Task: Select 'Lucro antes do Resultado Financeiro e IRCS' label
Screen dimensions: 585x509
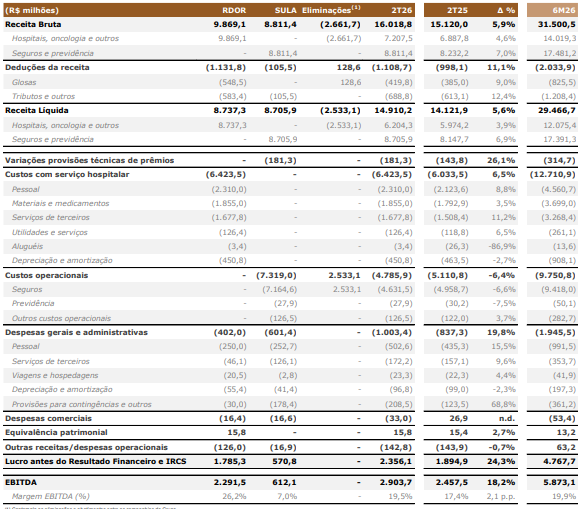Action: point(96,462)
